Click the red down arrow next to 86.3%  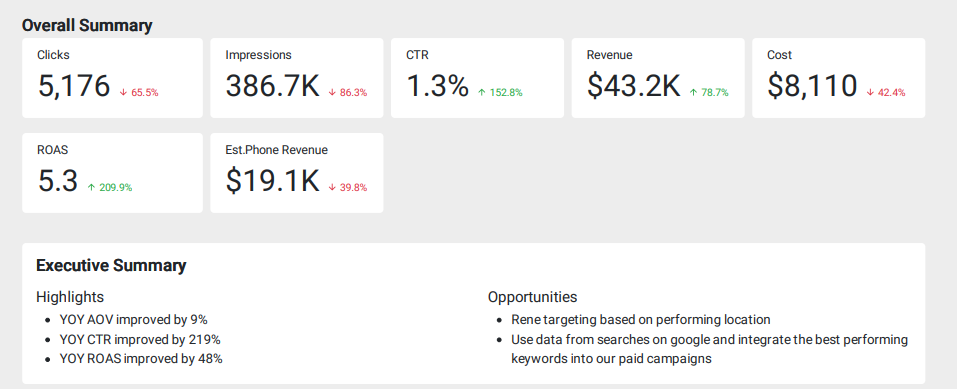[x=332, y=93]
